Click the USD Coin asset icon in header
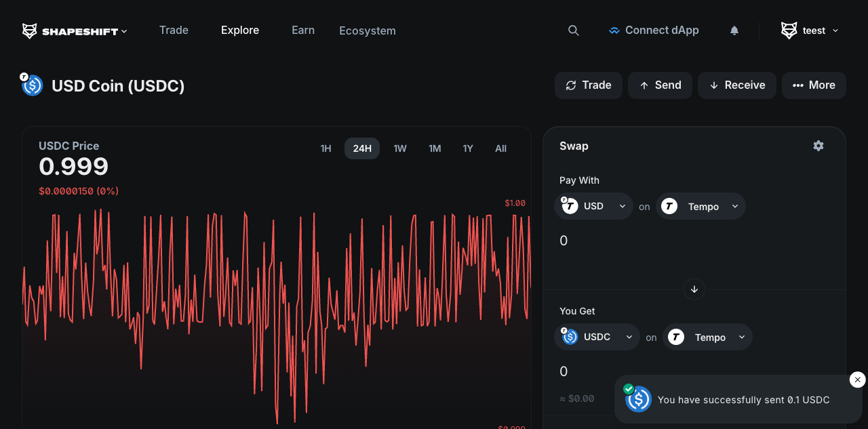This screenshot has height=429, width=868. [32, 85]
